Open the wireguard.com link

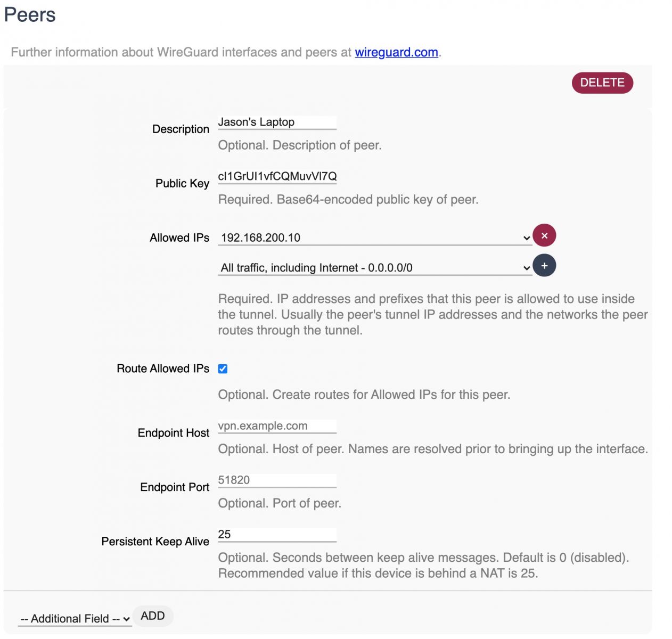pyautogui.click(x=396, y=52)
